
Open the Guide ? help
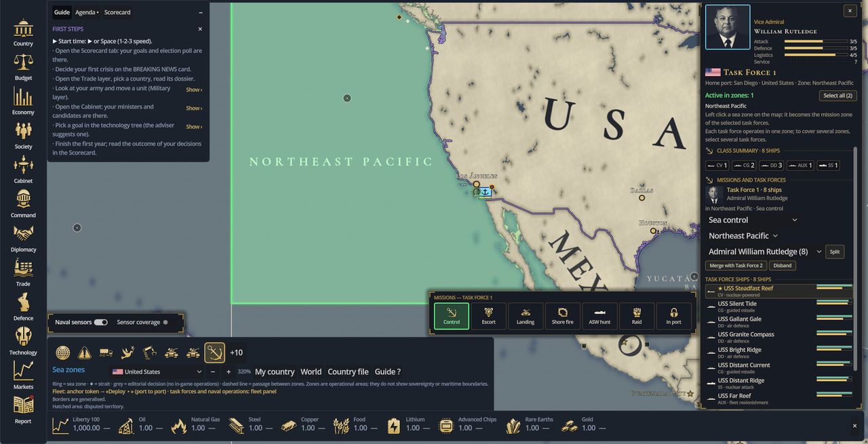(388, 371)
